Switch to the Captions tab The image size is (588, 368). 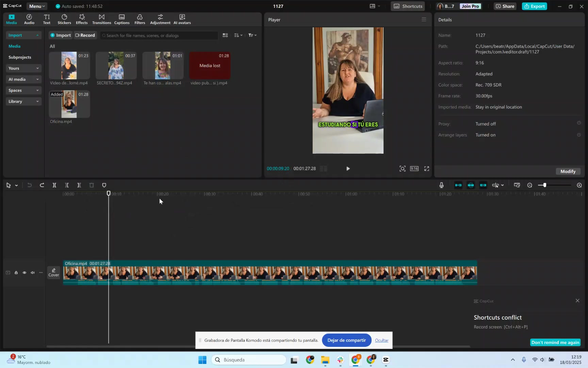point(121,19)
